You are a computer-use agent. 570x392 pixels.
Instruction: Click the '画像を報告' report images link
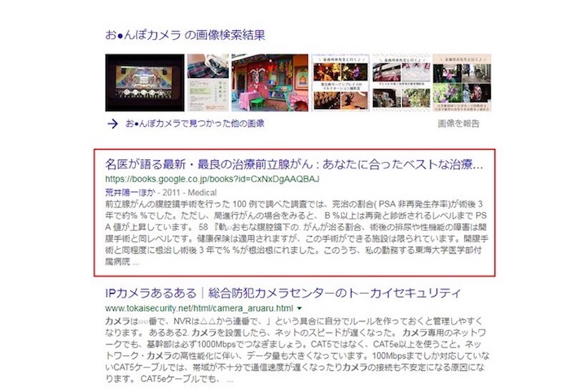460,124
